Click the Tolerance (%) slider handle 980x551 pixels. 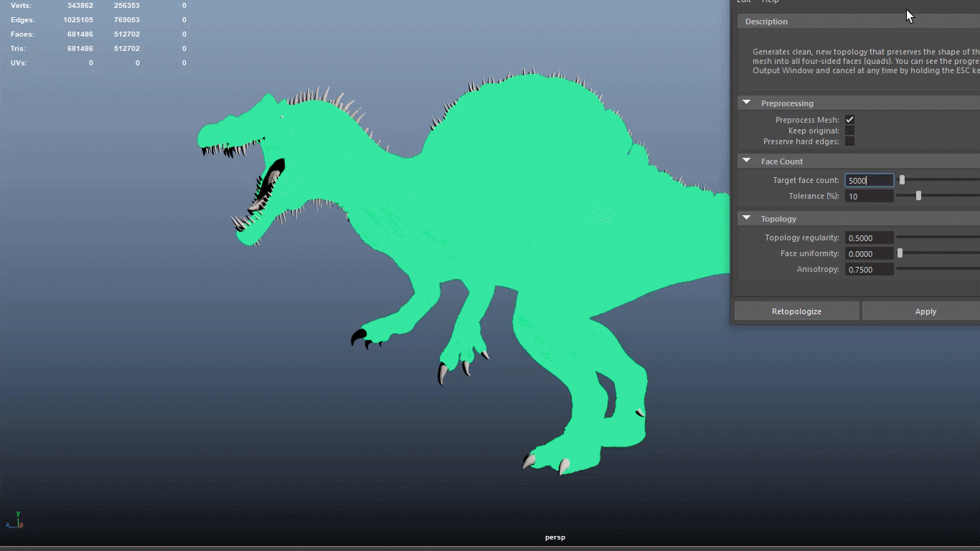tap(918, 196)
